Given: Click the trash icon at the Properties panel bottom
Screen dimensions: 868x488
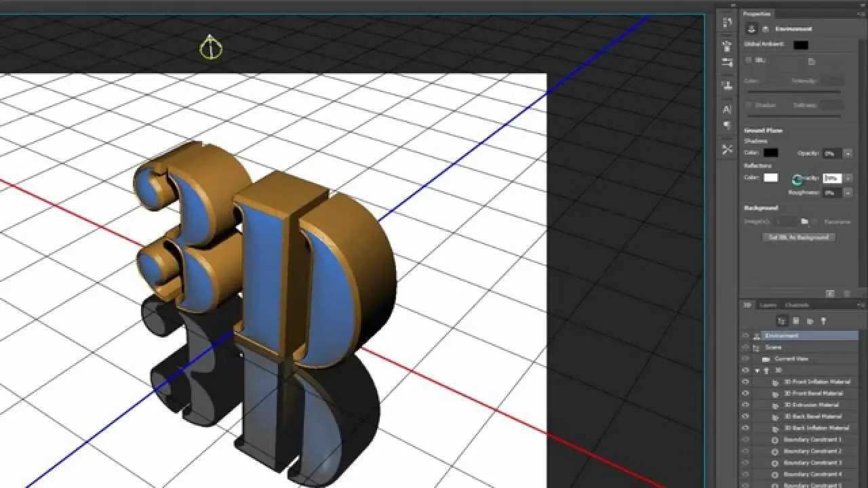Looking at the screenshot, I should point(847,293).
